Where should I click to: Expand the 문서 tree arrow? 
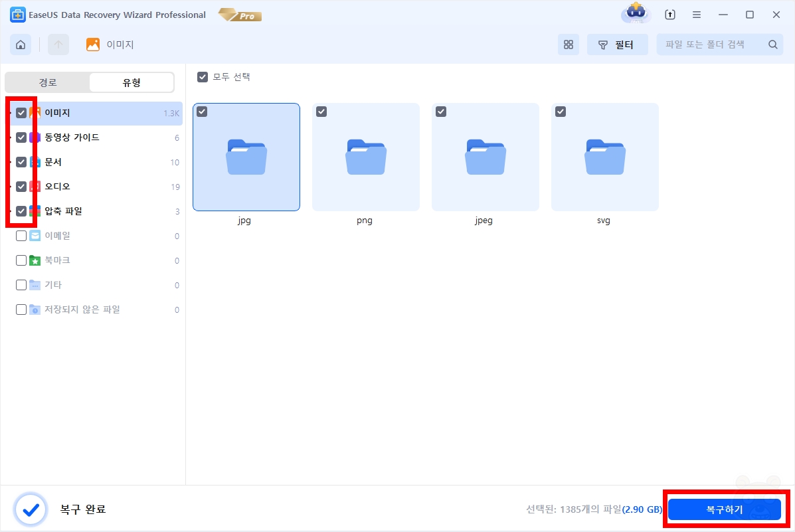(x=11, y=162)
